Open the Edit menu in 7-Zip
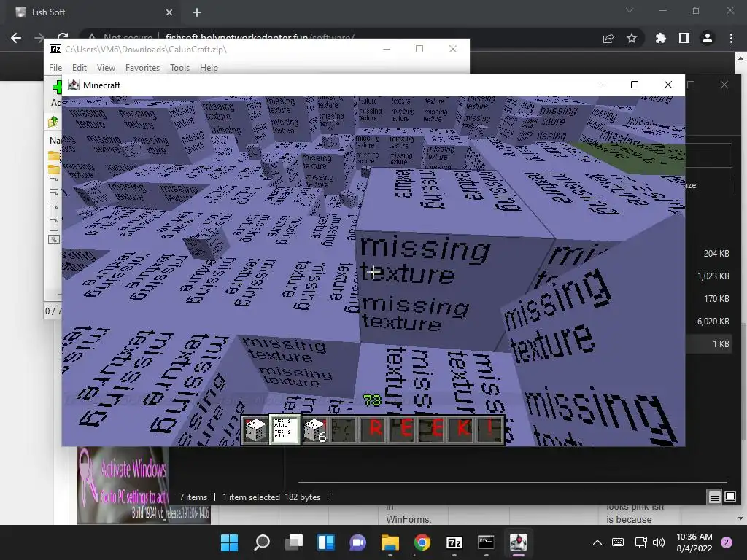 tap(79, 68)
